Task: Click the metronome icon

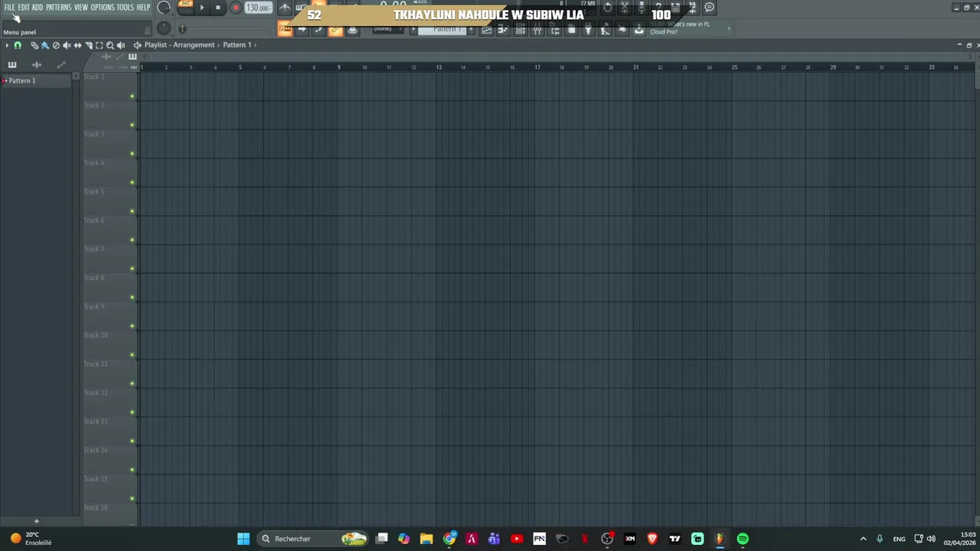Action: pyautogui.click(x=284, y=7)
